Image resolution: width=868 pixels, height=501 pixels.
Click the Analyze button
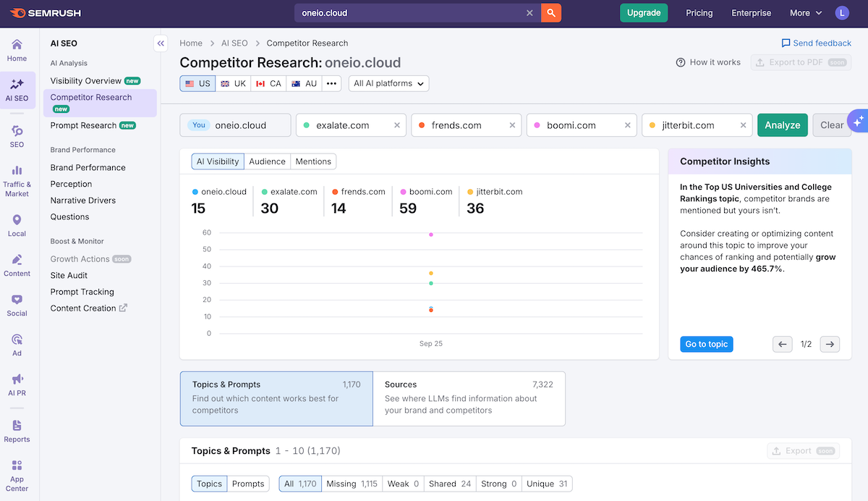[x=782, y=125]
